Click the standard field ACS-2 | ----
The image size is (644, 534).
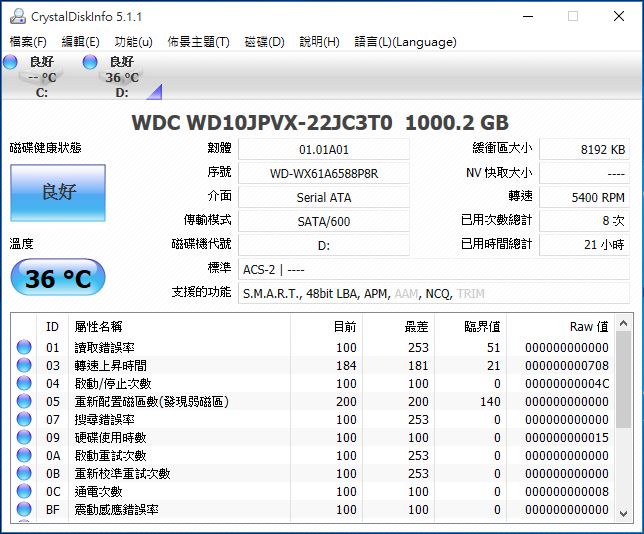coord(434,269)
